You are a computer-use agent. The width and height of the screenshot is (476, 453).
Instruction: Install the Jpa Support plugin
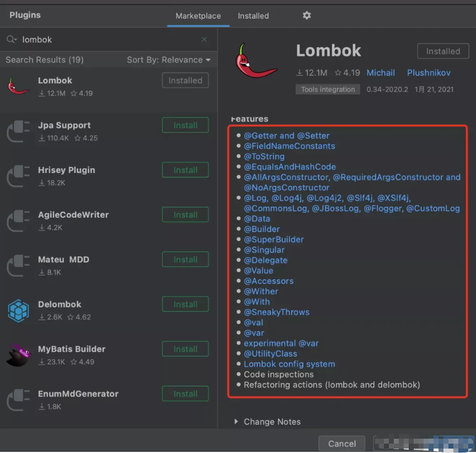tap(185, 125)
